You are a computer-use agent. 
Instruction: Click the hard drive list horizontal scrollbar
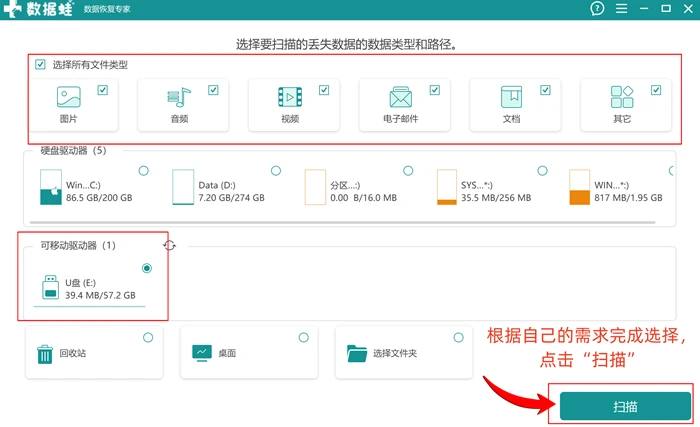342,222
